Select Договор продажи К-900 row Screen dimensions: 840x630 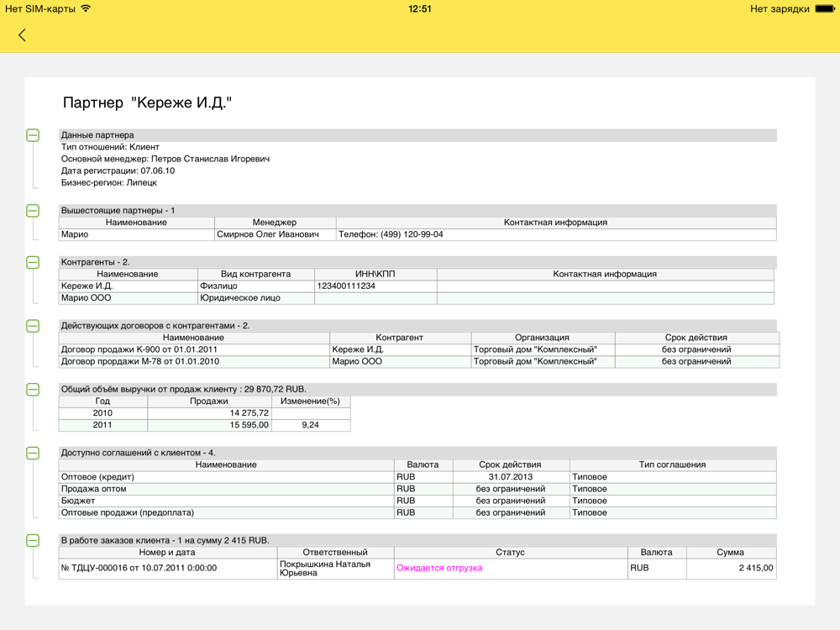point(139,349)
